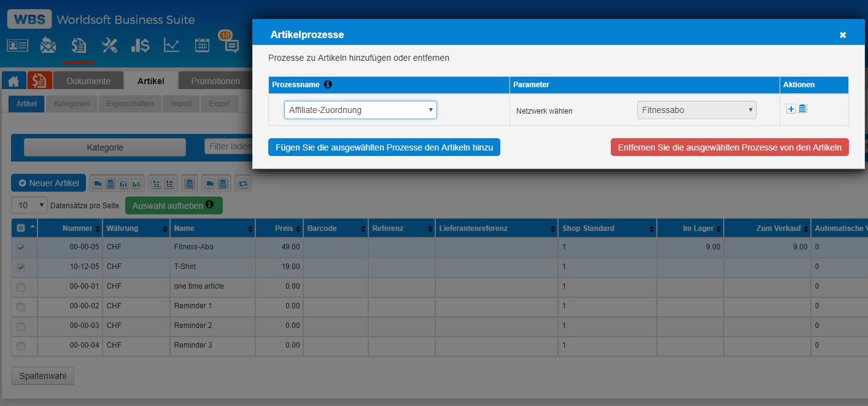Click the red button to remove the selected processes
This screenshot has width=868, height=406.
point(729,147)
